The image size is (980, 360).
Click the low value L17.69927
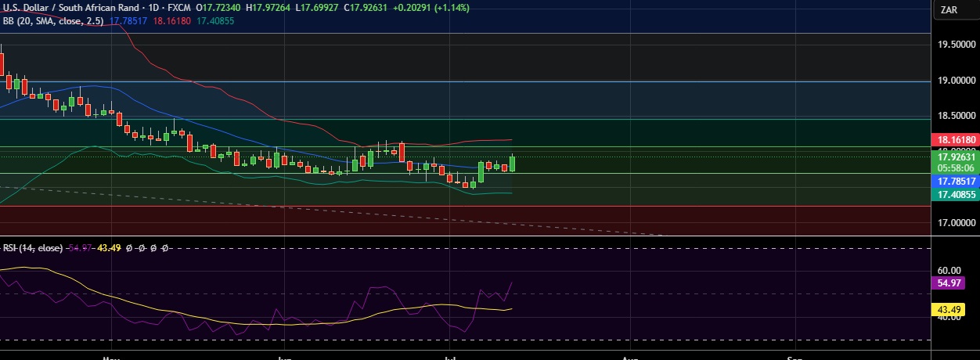tap(316, 8)
